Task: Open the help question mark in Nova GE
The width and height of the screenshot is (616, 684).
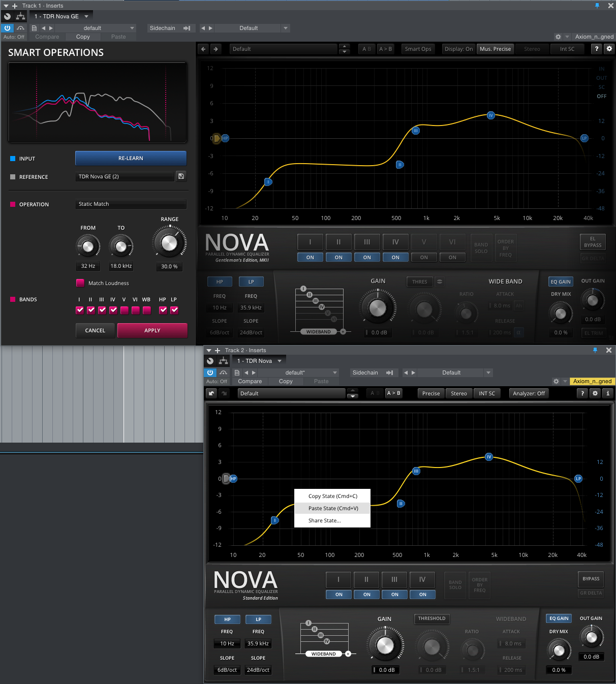Action: [597, 49]
